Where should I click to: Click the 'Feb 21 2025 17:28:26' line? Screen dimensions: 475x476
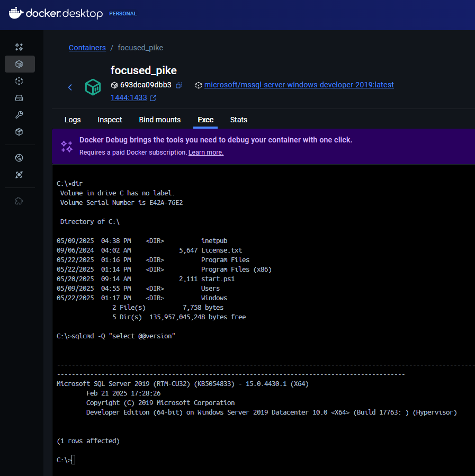point(123,393)
